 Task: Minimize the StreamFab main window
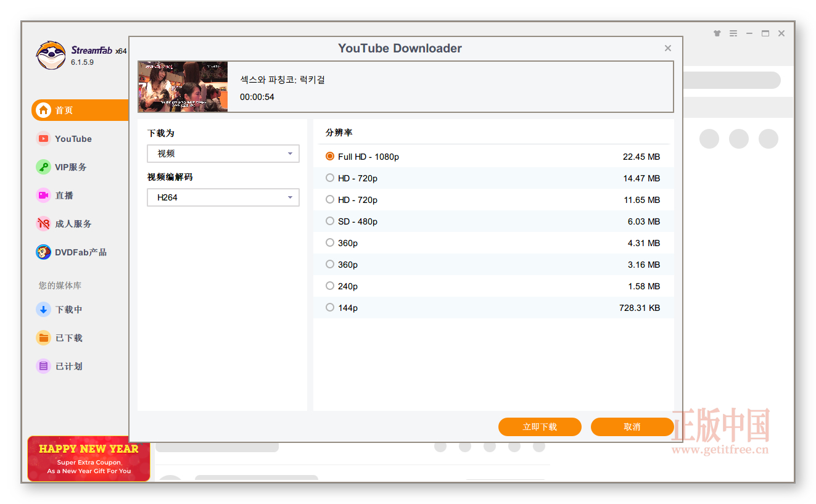coord(749,33)
